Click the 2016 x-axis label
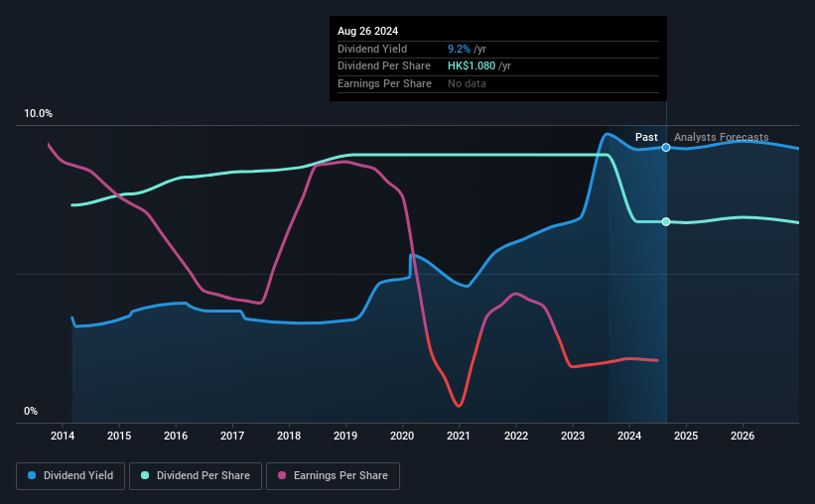This screenshot has width=815, height=504. click(x=176, y=436)
